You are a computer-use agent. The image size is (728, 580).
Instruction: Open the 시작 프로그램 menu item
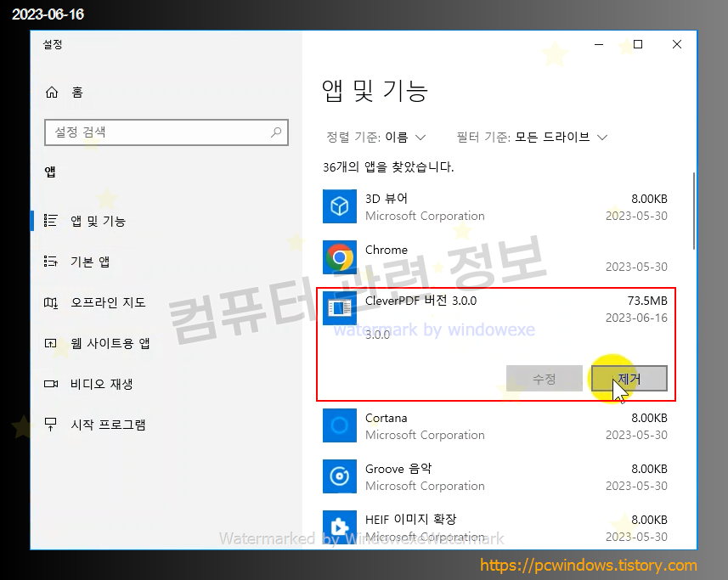108,425
